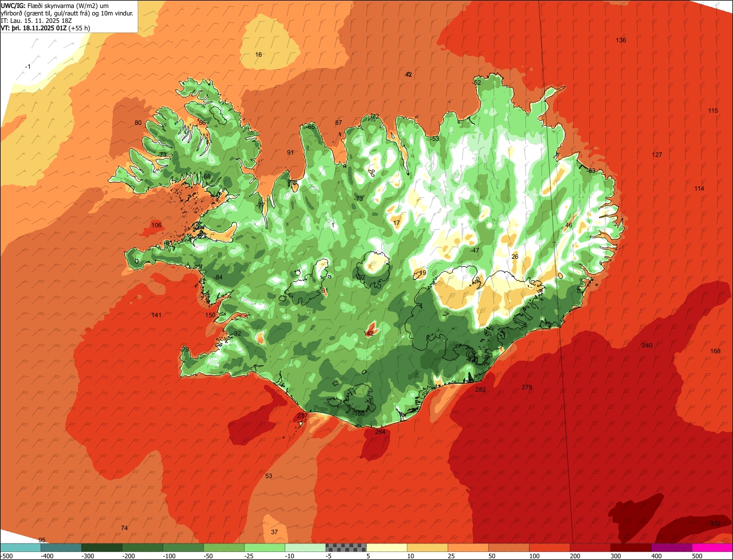Screen dimensions: 733x560
Task: Click the map value '106'
Action: [x=156, y=225]
